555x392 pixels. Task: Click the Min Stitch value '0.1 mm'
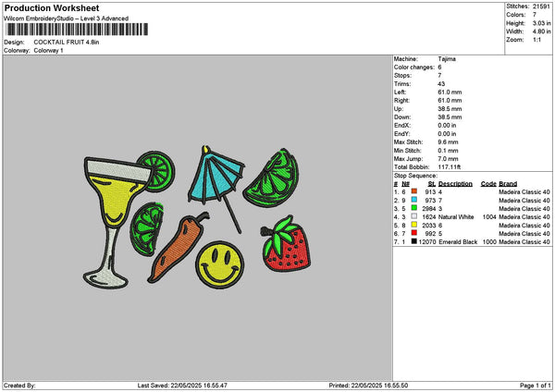tap(448, 151)
